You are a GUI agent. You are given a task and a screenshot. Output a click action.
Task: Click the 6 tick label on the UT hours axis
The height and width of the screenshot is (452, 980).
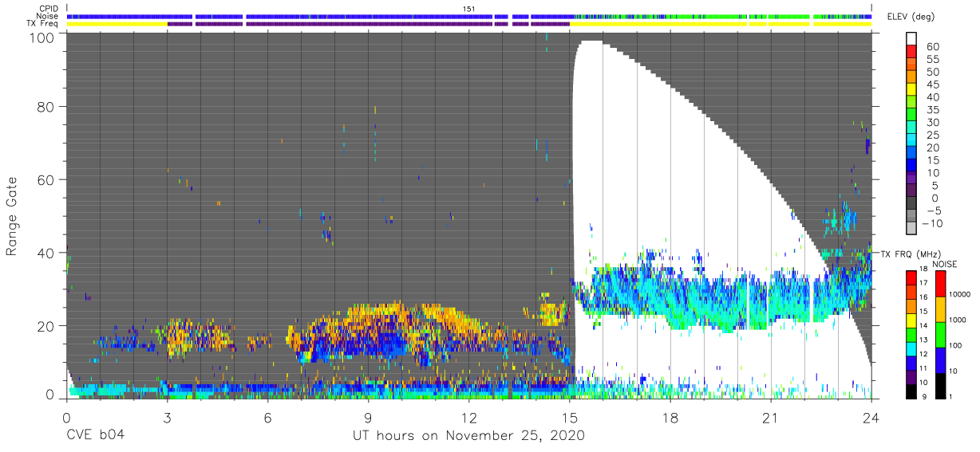coord(267,418)
